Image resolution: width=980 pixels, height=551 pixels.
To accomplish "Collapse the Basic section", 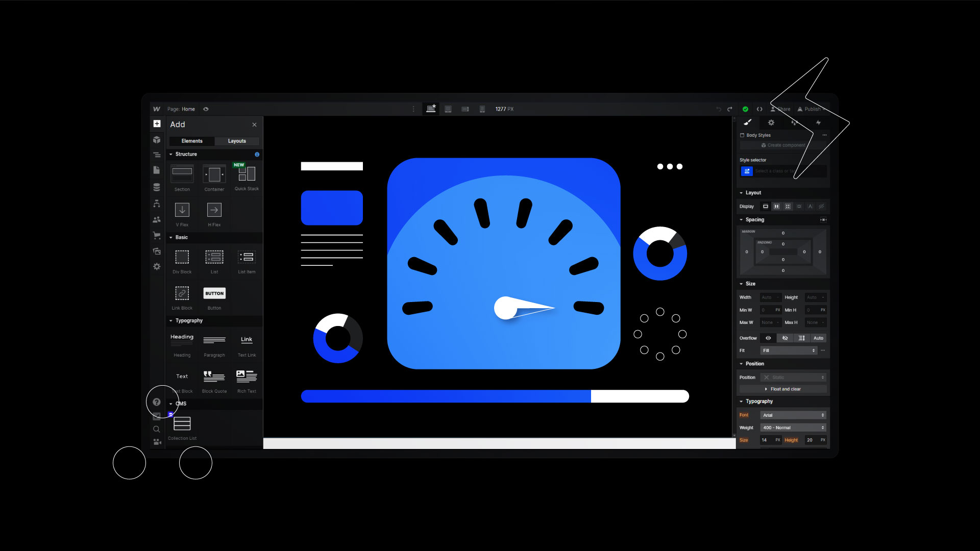I will point(171,237).
